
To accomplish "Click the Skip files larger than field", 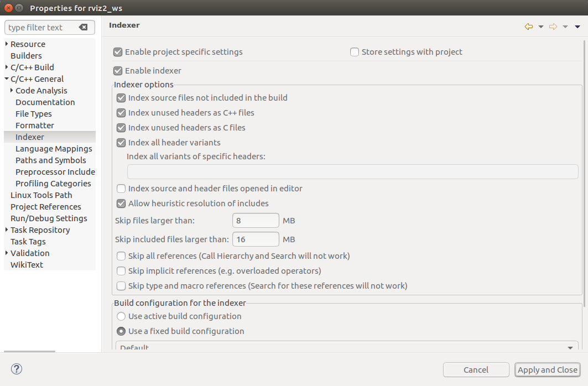I will [x=256, y=221].
